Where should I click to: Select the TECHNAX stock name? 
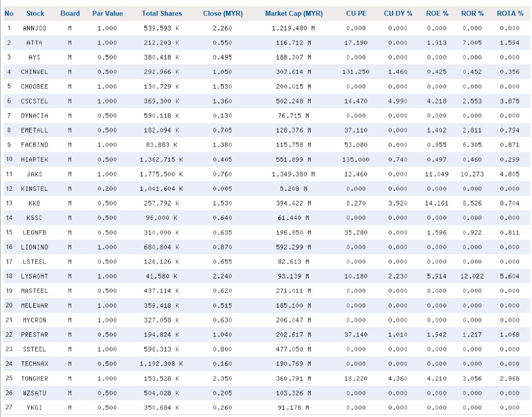[34, 364]
